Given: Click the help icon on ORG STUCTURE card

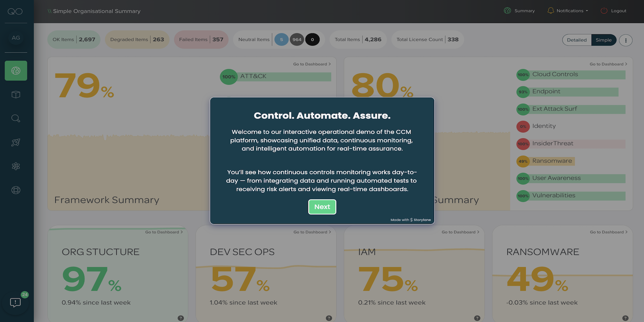Looking at the screenshot, I should point(181,318).
